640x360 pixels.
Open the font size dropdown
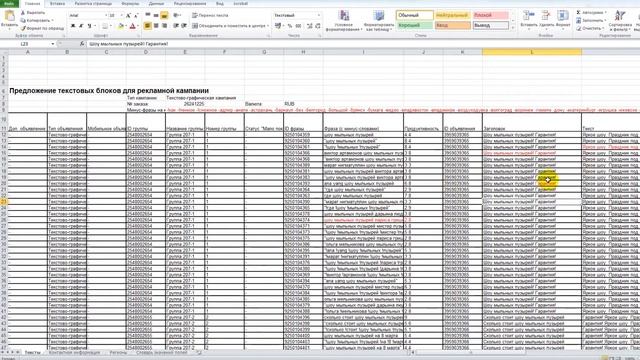[x=122, y=16]
